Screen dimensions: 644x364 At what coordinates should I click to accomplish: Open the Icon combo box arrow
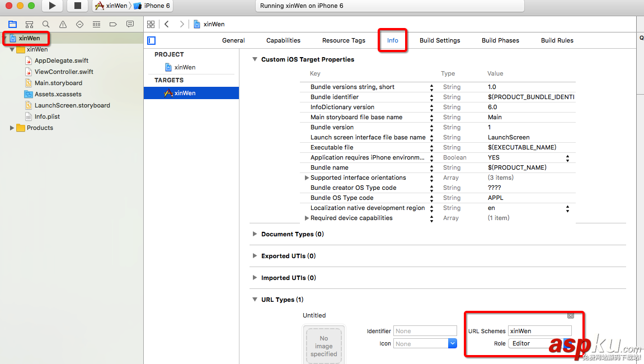point(452,343)
